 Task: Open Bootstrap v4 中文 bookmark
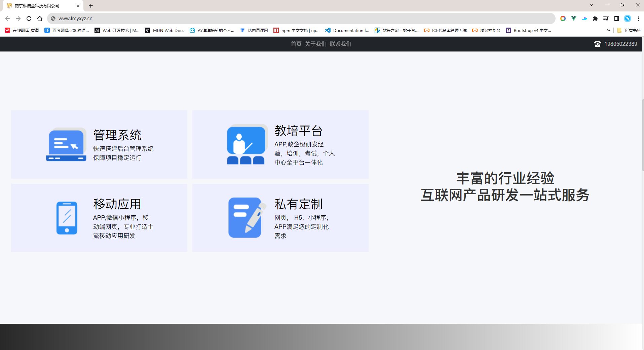529,30
